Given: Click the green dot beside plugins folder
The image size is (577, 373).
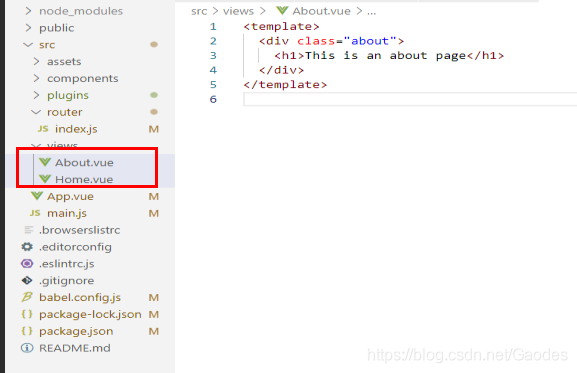Looking at the screenshot, I should (154, 95).
